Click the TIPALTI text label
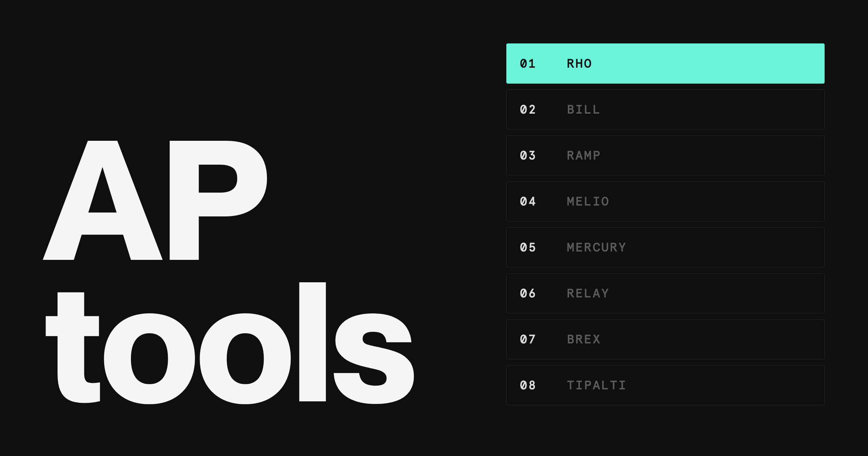Image resolution: width=868 pixels, height=456 pixels. pyautogui.click(x=596, y=385)
